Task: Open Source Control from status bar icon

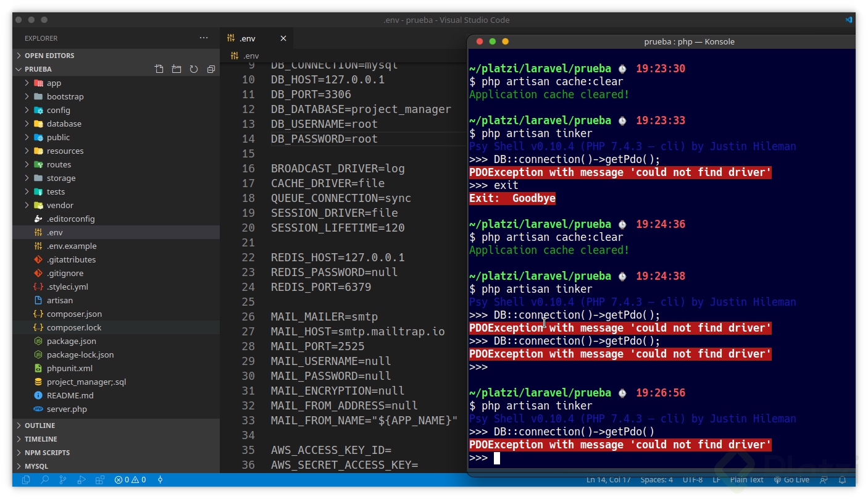Action: [63, 480]
